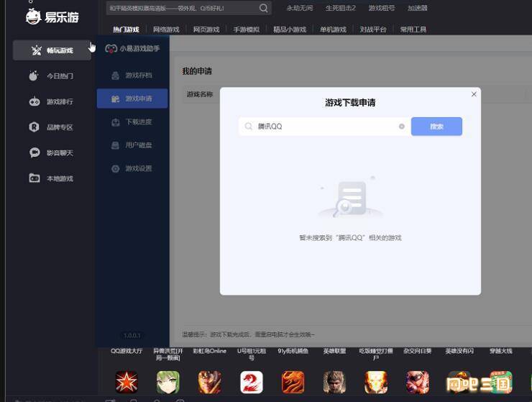Launch the monkey king face game icon
Screen dimensions: 532x402
tap(334, 383)
